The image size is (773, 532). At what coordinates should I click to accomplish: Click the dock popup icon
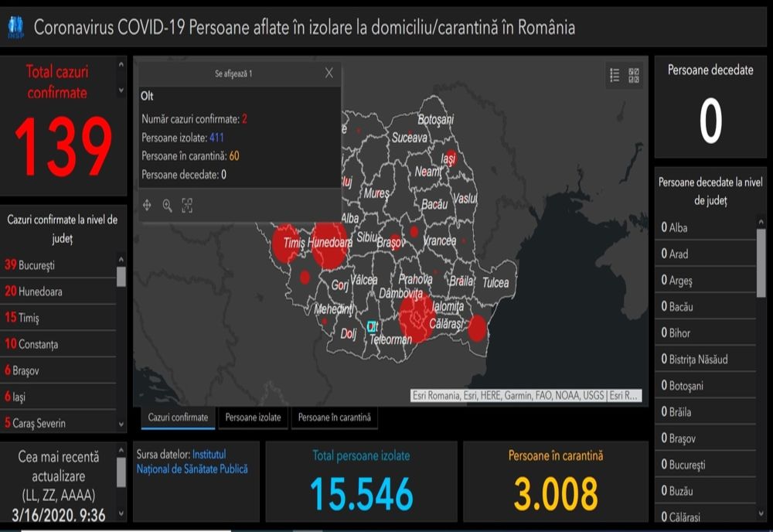click(x=186, y=206)
